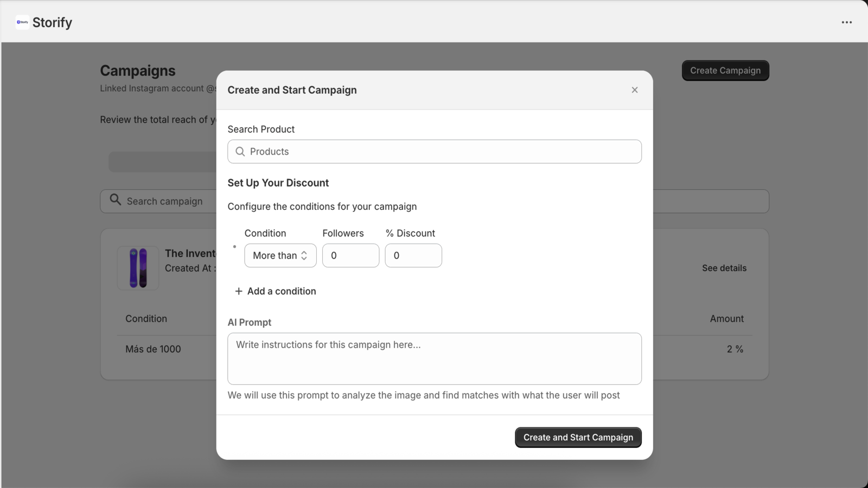Screen dimensions: 868x488
Task: Set focus in the Followers number field
Action: [x=350, y=255]
